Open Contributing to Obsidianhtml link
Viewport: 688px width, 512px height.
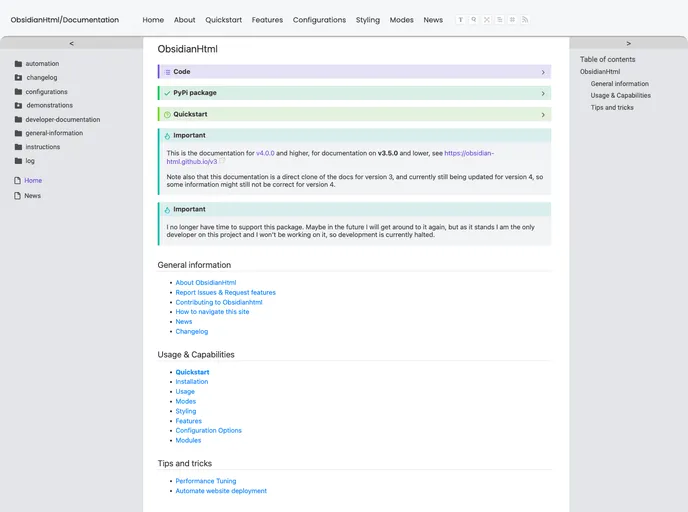(x=219, y=302)
